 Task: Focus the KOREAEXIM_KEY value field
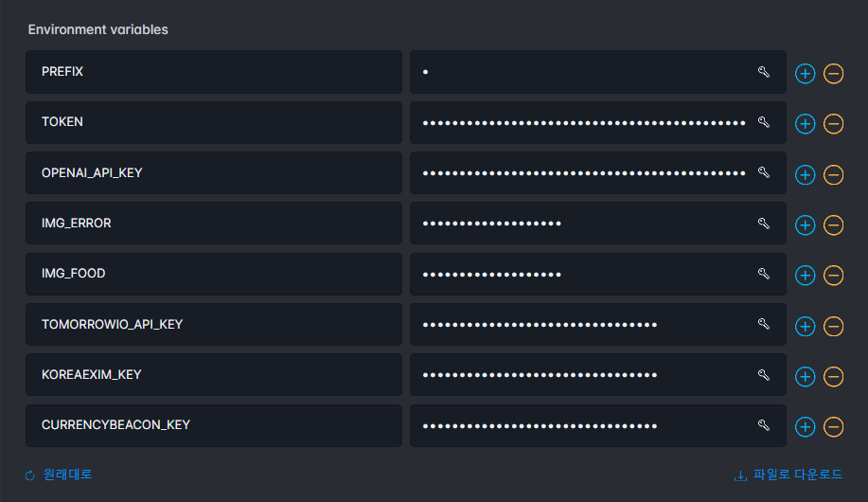(598, 374)
